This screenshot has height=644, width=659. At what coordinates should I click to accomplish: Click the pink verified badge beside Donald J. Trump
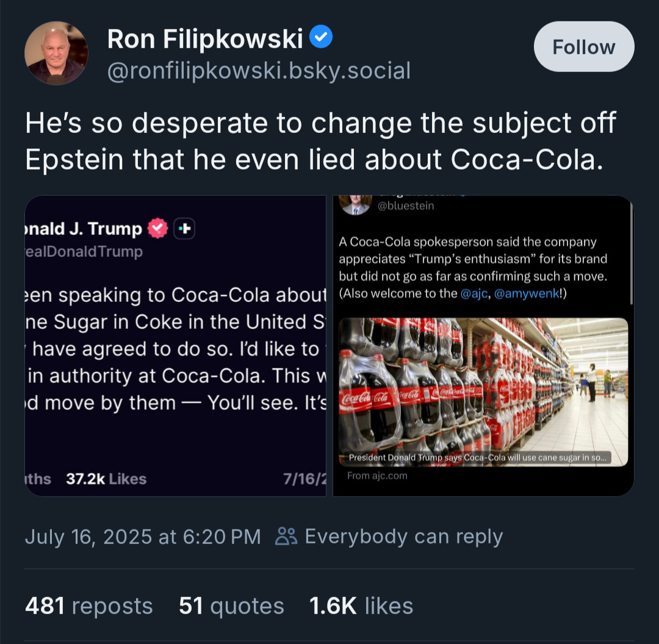coord(158,229)
